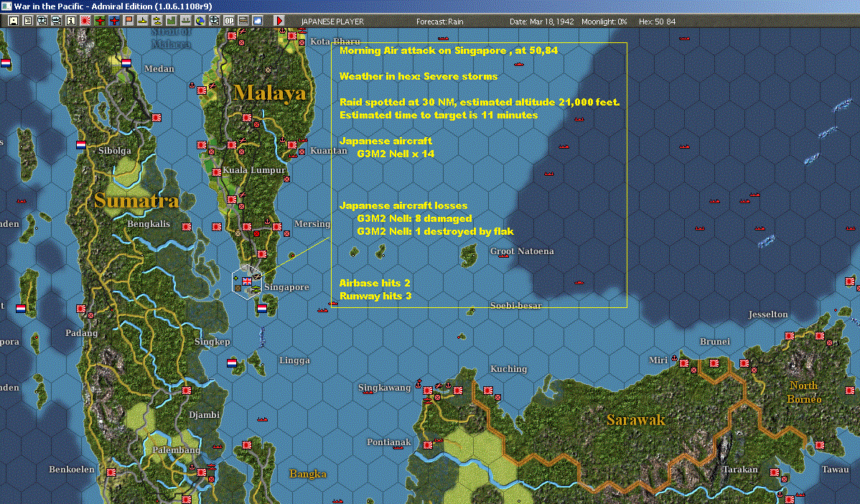860x504 pixels.
Task: Click the green land unit toolbar icon
Action: click(171, 21)
